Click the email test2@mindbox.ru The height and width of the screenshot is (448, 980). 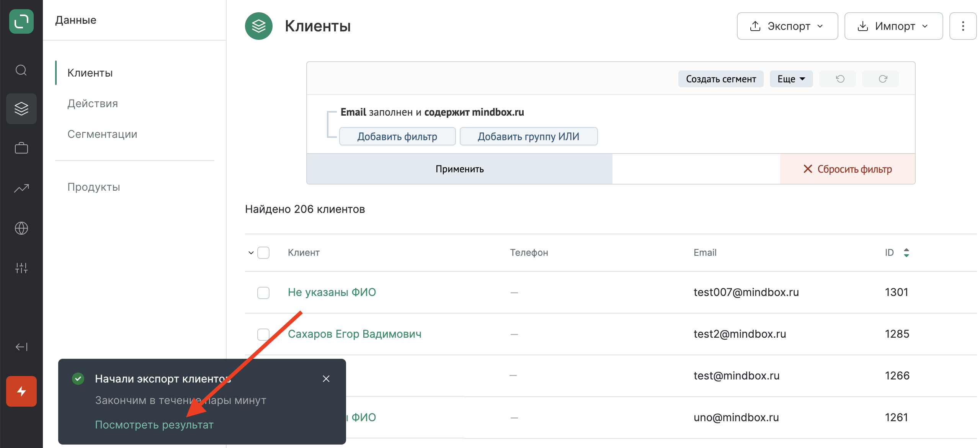pyautogui.click(x=740, y=334)
